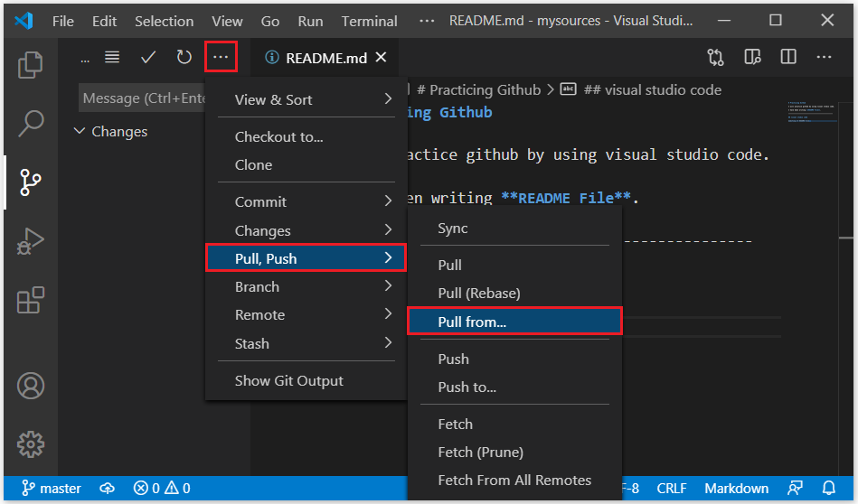Expand the View & Sort submenu
The width and height of the screenshot is (858, 504).
point(306,99)
